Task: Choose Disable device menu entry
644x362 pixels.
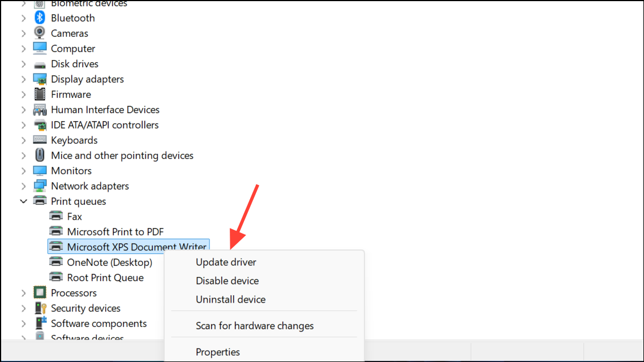Action: [227, 281]
